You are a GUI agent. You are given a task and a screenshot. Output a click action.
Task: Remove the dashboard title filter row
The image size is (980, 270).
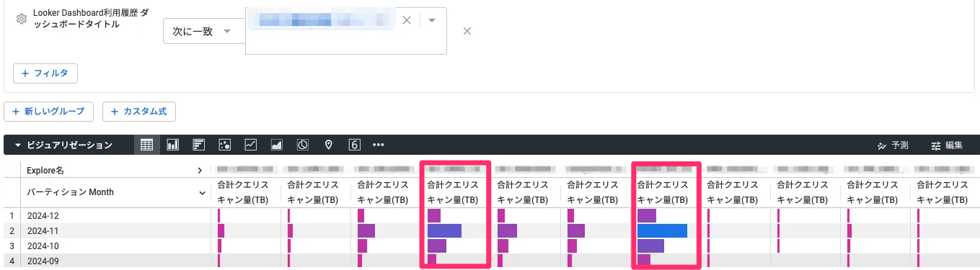pyautogui.click(x=467, y=31)
